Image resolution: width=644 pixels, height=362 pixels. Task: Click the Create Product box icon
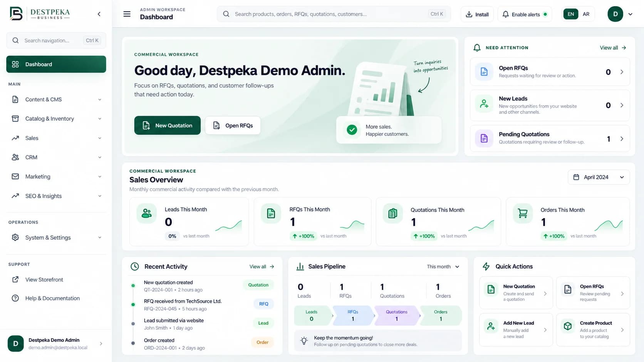[x=568, y=326]
